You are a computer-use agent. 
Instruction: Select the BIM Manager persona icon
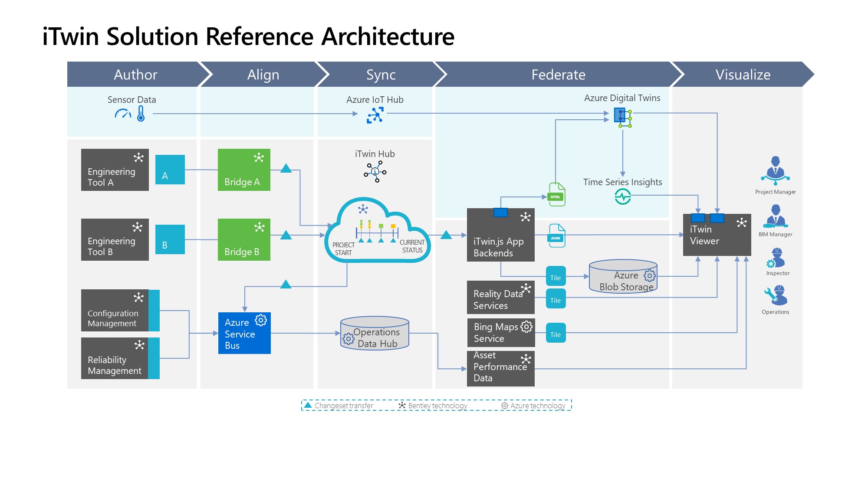point(776,216)
